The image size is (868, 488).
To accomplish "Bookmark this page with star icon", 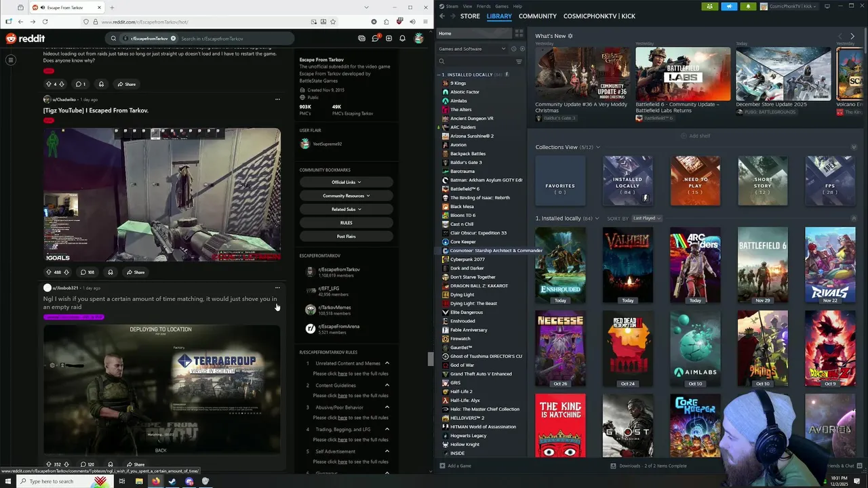I will (x=333, y=22).
